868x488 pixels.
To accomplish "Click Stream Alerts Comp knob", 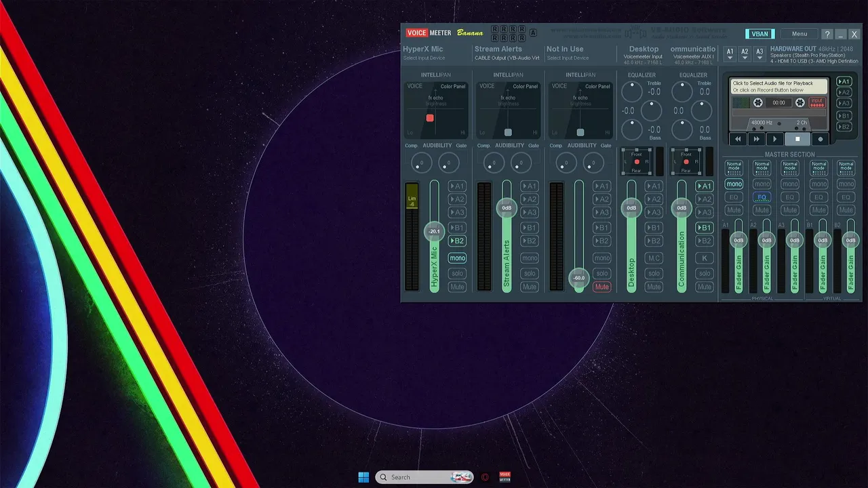I will pos(494,163).
